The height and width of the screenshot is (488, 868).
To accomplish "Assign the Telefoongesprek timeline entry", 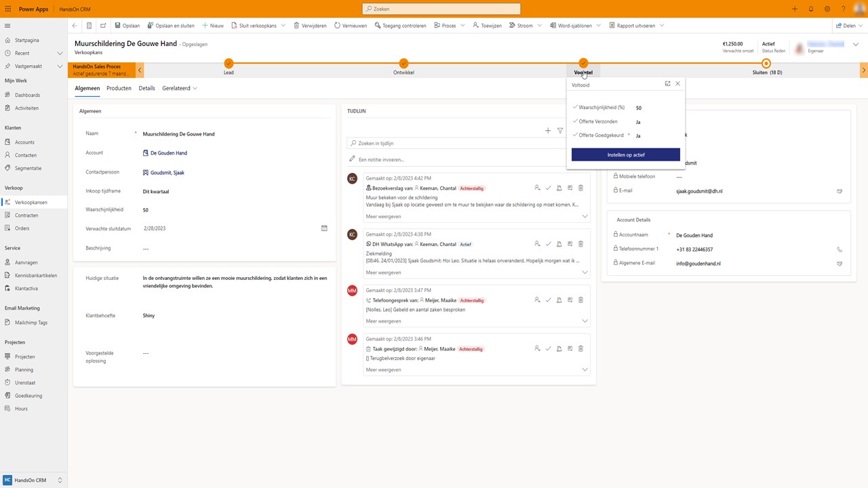I will (x=537, y=300).
